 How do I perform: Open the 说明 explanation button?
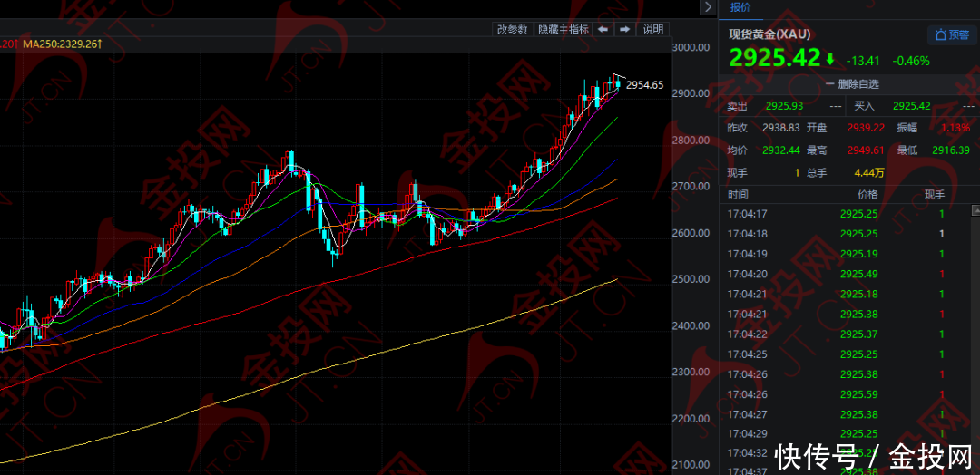[x=653, y=29]
